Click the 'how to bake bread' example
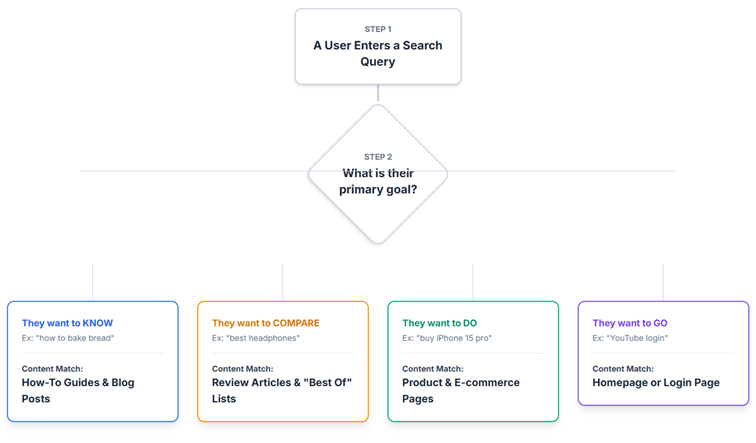This screenshot has width=756, height=443. 68,338
